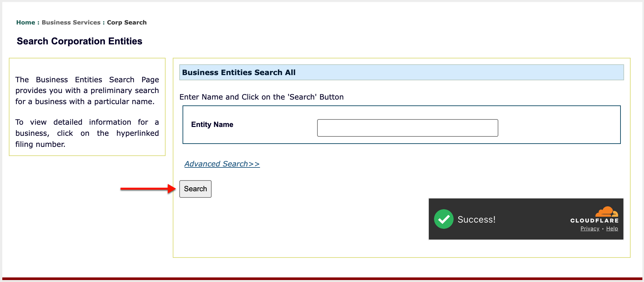The image size is (644, 282).
Task: Open the Cloudflare Help link
Action: click(x=612, y=229)
